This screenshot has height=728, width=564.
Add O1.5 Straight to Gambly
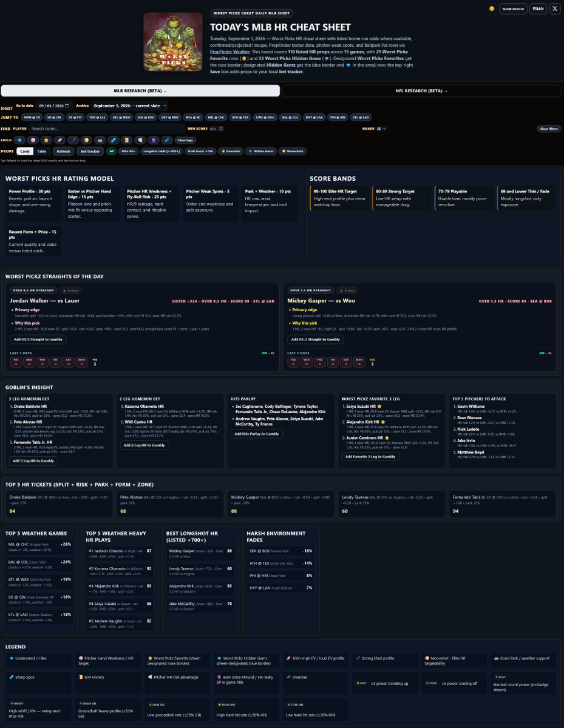coord(316,339)
